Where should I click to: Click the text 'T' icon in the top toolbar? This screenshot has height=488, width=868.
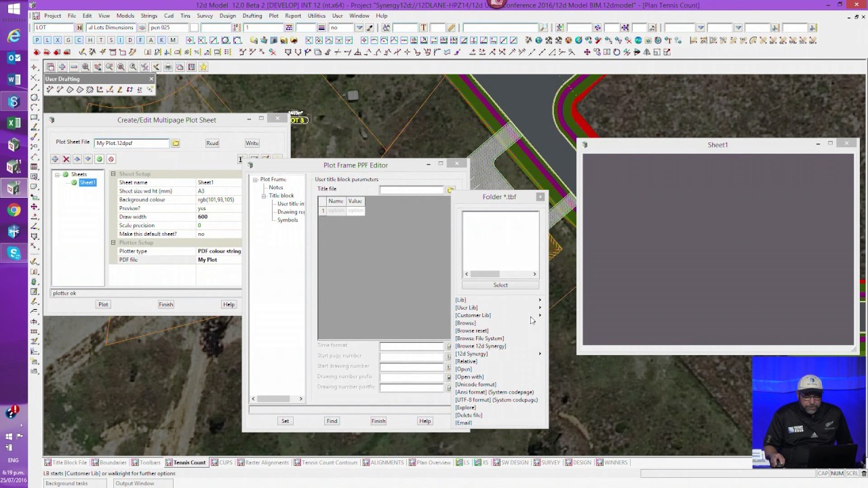[x=424, y=28]
